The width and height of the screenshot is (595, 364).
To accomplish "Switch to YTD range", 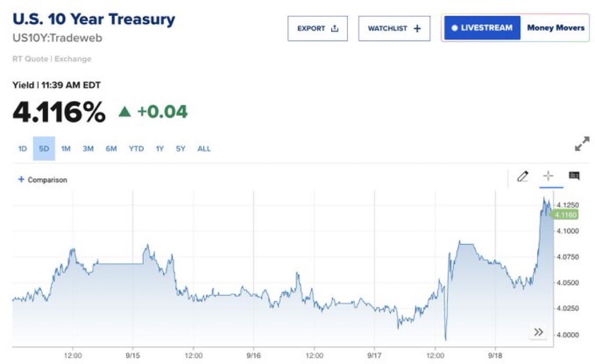I will 136,149.
